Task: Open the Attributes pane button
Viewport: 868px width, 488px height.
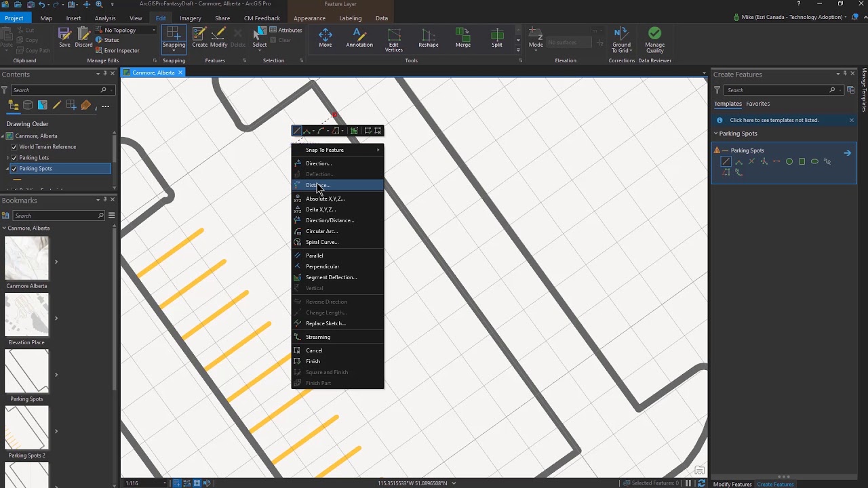Action: tap(285, 30)
